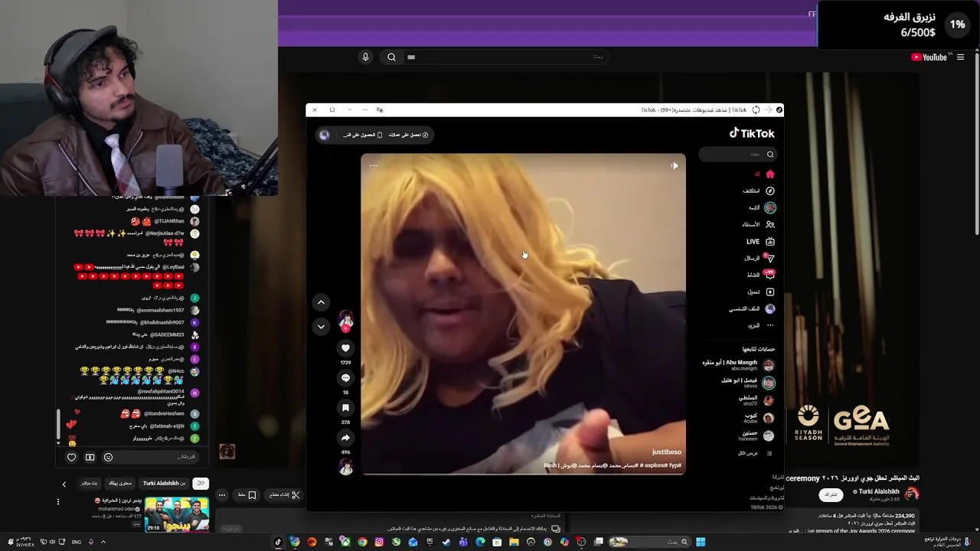Bookmark the TikTok video

[345, 408]
